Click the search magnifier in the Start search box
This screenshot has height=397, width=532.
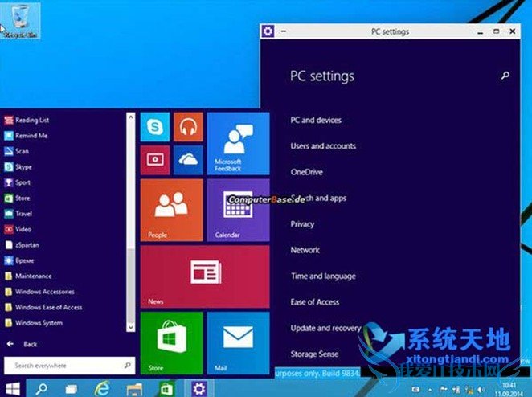coord(127,366)
